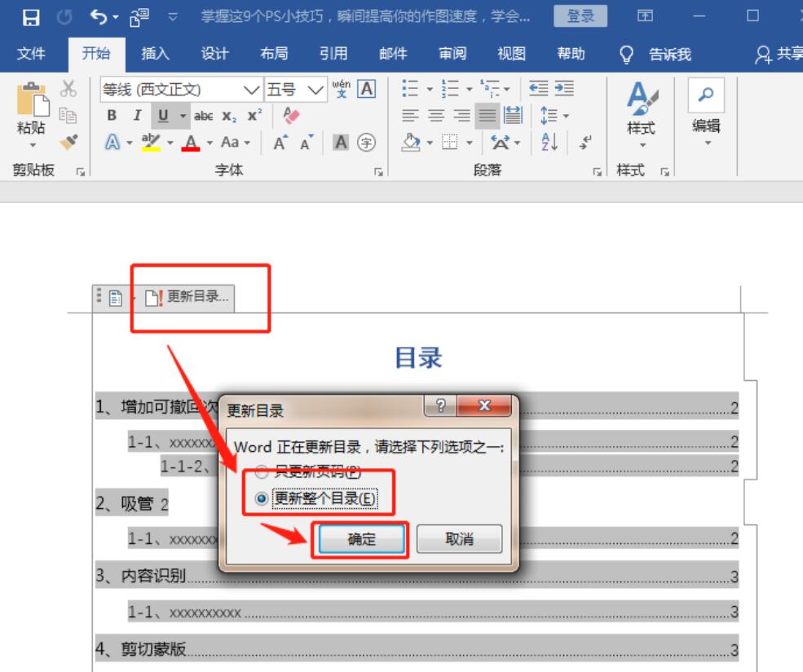Click the enclosed character 字 icon
The width and height of the screenshot is (803, 672).
366,143
